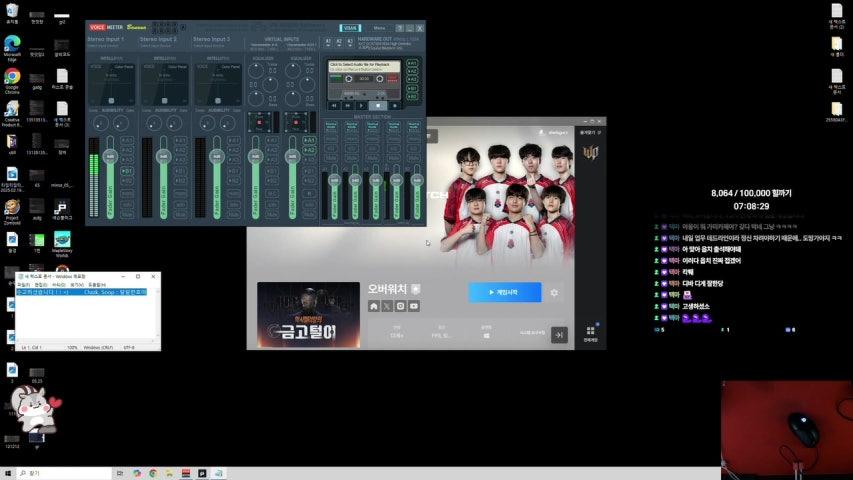Viewport: 853px width, 480px height.
Task: Open the Voicemeeter Menu
Action: coord(379,28)
